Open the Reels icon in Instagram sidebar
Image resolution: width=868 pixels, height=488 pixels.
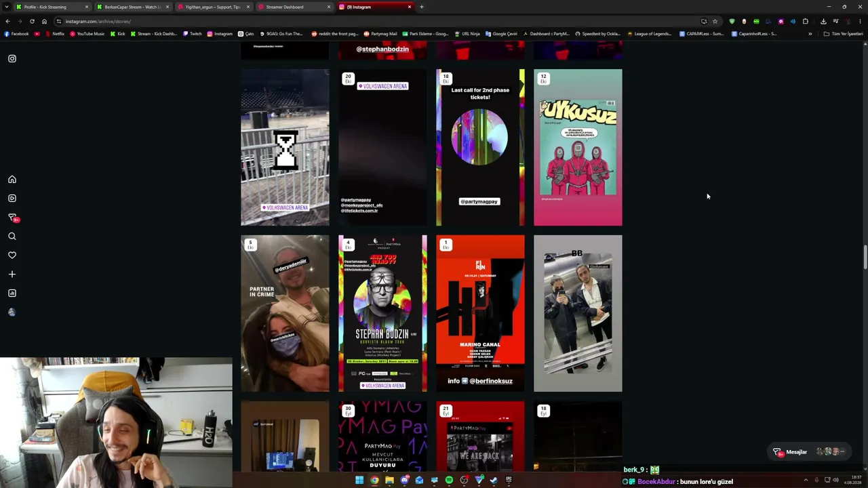pos(12,199)
